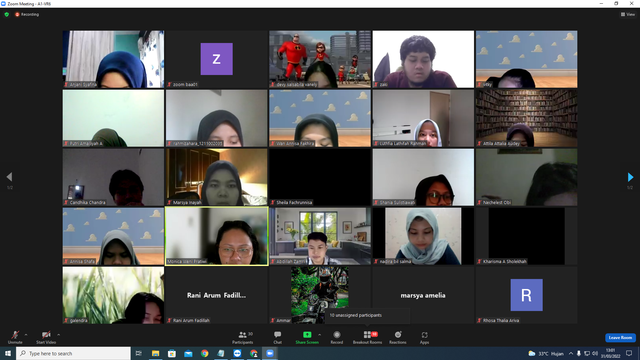Open the active Zoom taskbar icon
Image resolution: width=640 pixels, height=360 pixels.
pyautogui.click(x=270, y=353)
